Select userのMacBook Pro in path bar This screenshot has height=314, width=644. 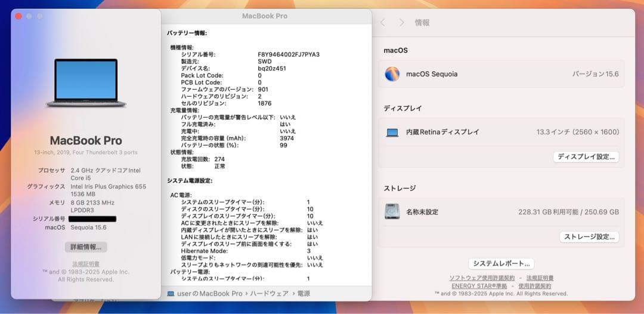[x=209, y=294]
